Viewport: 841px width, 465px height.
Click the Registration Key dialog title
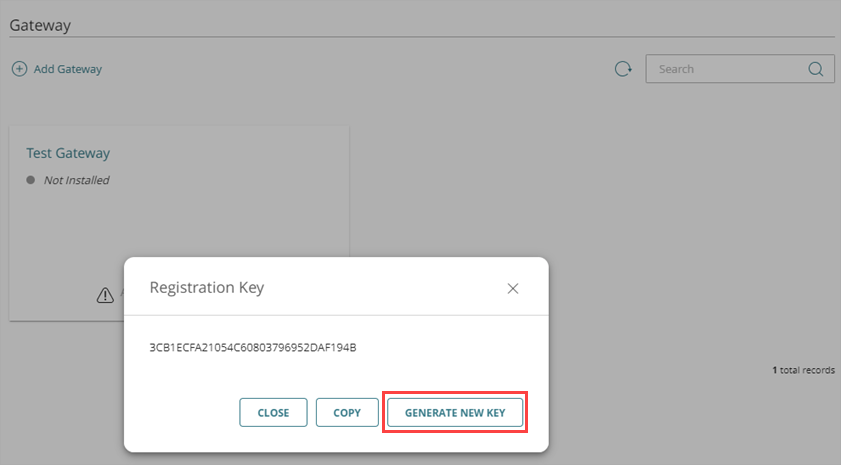207,288
